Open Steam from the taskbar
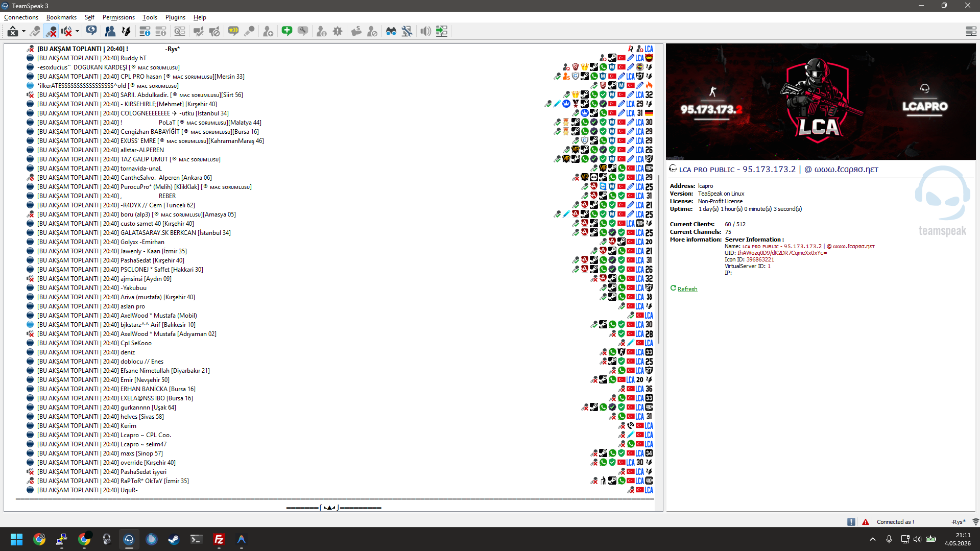 174,539
